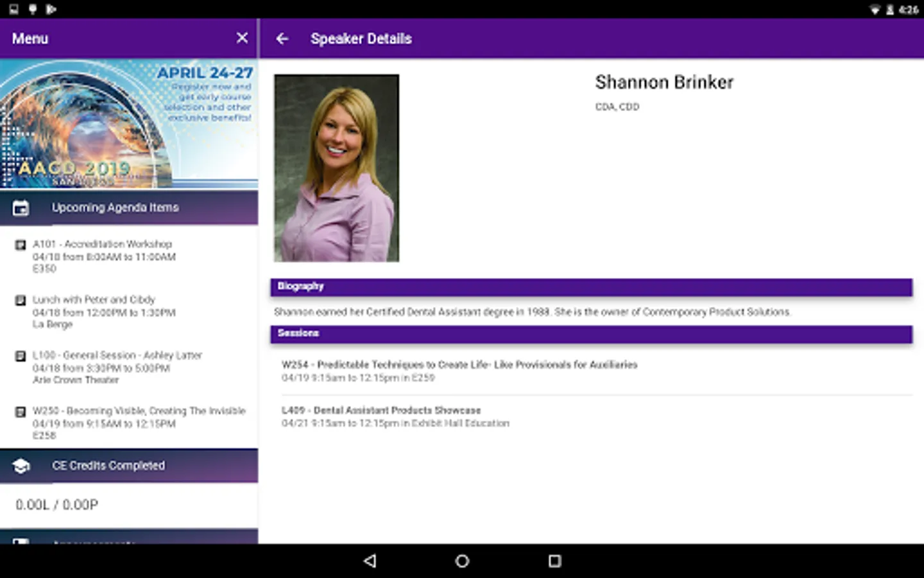Click the Speaker Details title

pos(361,39)
